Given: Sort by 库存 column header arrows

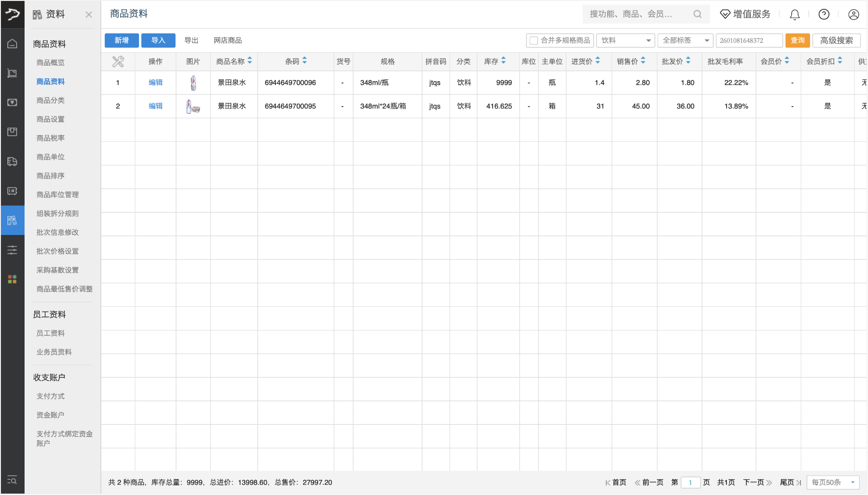Looking at the screenshot, I should (x=503, y=61).
